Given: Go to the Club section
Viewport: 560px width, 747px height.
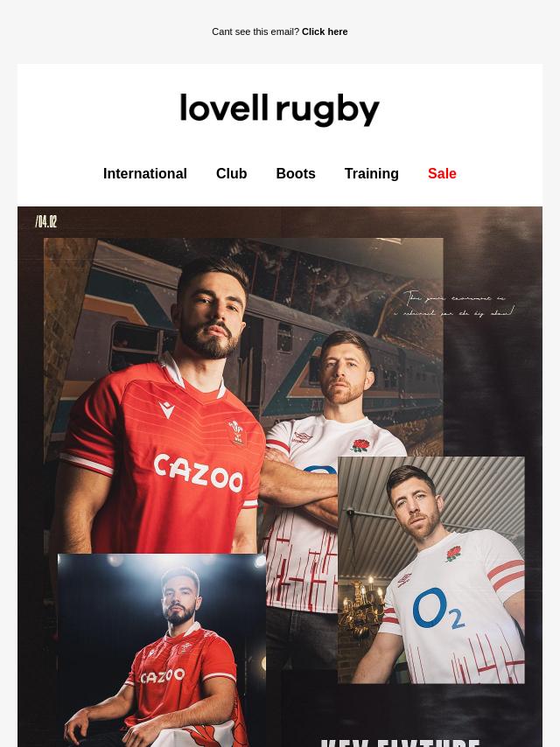Looking at the screenshot, I should [232, 174].
